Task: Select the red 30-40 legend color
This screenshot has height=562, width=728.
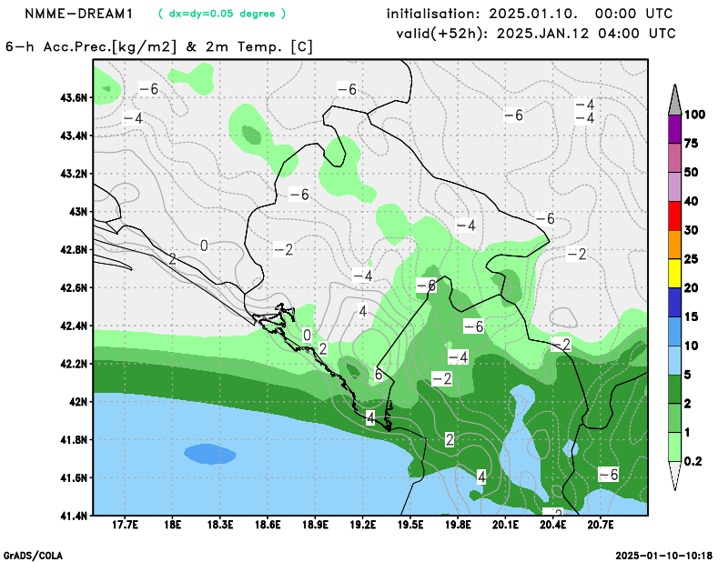Action: point(674,216)
